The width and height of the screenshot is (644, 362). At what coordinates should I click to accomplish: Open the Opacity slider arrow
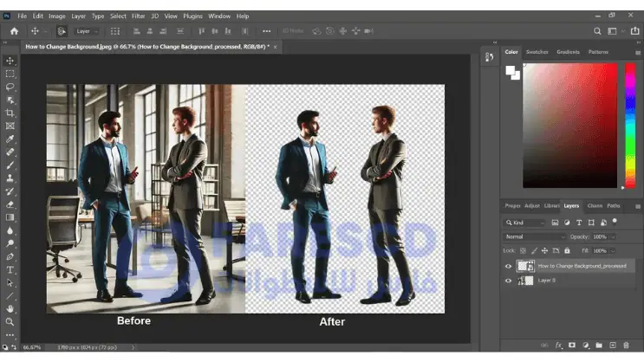613,237
